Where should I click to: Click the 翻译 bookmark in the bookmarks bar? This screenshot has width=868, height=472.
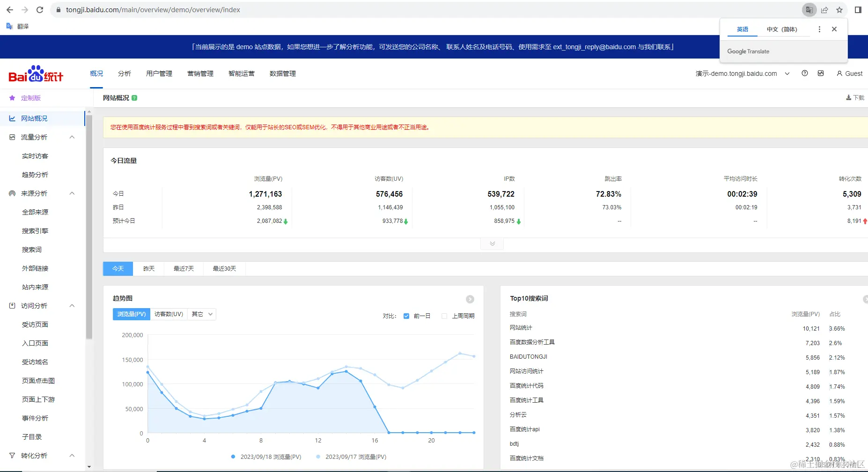pyautogui.click(x=17, y=26)
